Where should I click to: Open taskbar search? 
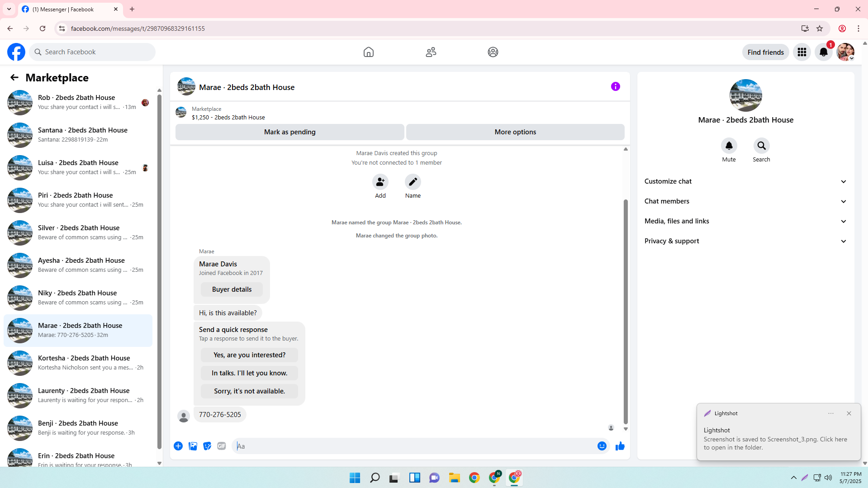(375, 478)
